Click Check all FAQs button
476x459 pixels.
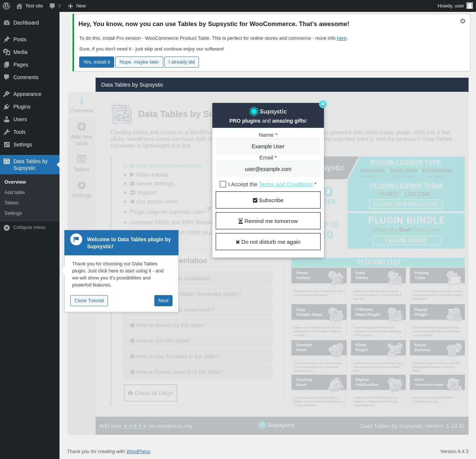coord(151,393)
